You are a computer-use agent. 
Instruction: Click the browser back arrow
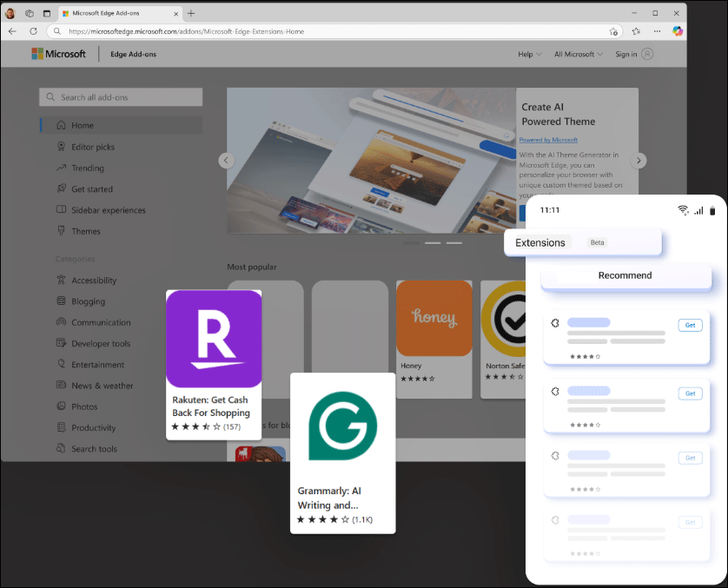pos(12,31)
